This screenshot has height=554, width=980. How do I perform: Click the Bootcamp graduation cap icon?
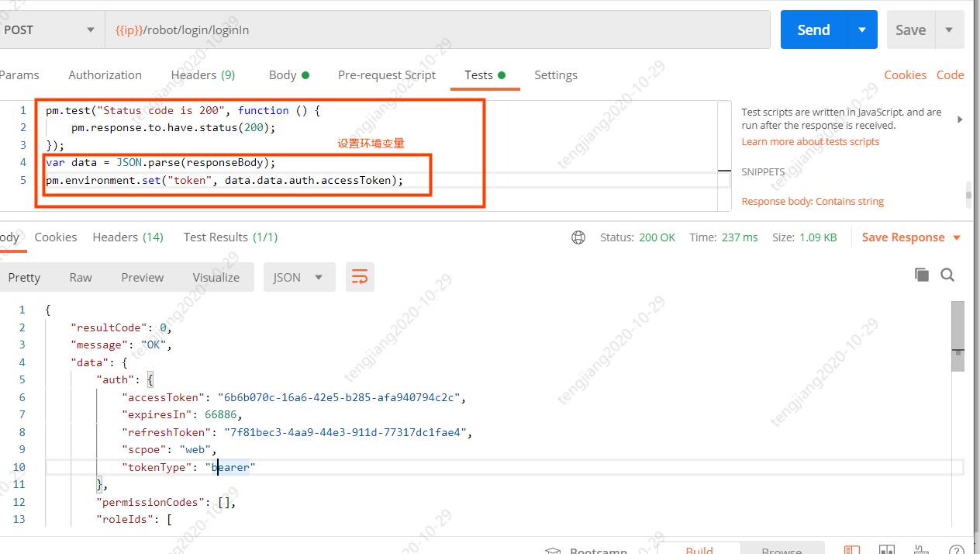[x=553, y=550]
